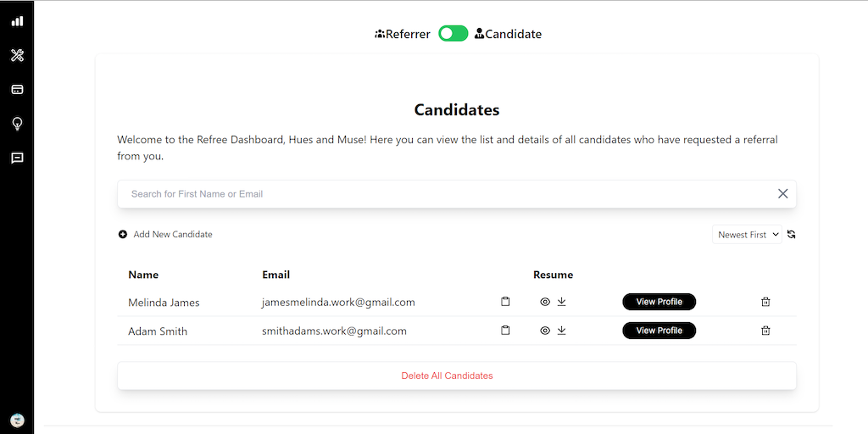Open the tools sidebar icon
The width and height of the screenshot is (868, 434).
click(17, 55)
